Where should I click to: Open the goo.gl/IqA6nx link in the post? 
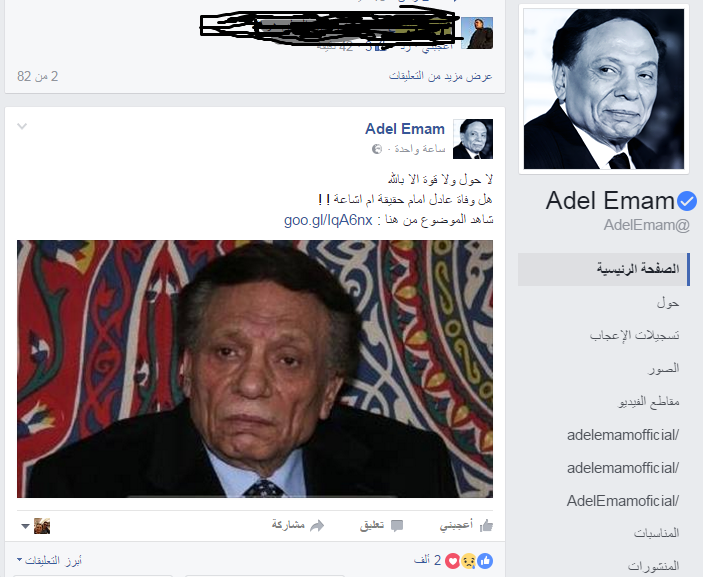click(328, 220)
